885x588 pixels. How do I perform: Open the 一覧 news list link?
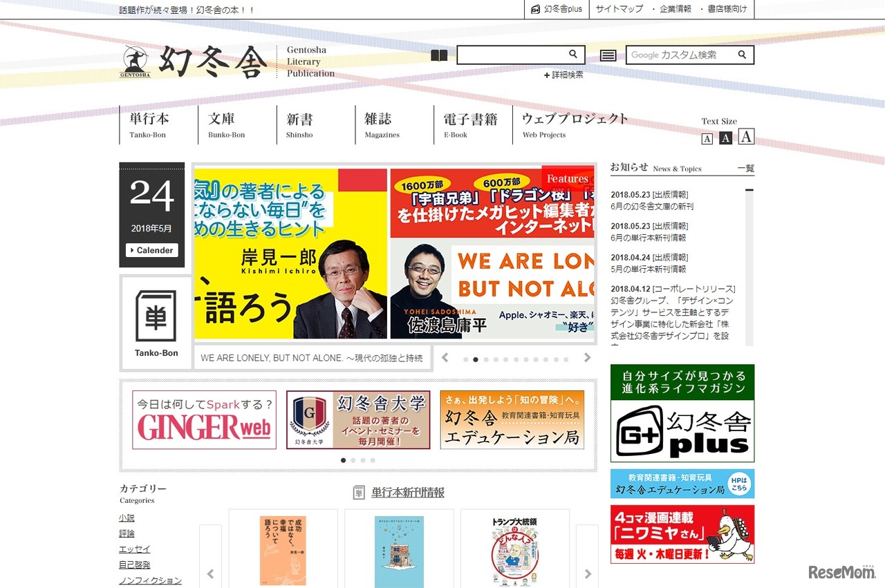pyautogui.click(x=745, y=169)
